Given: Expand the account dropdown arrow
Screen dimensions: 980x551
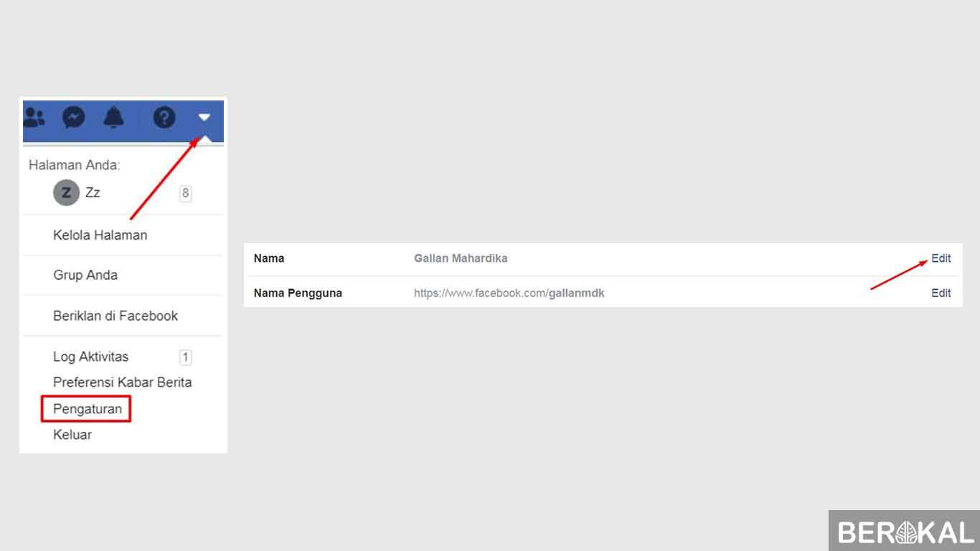Looking at the screenshot, I should point(204,118).
